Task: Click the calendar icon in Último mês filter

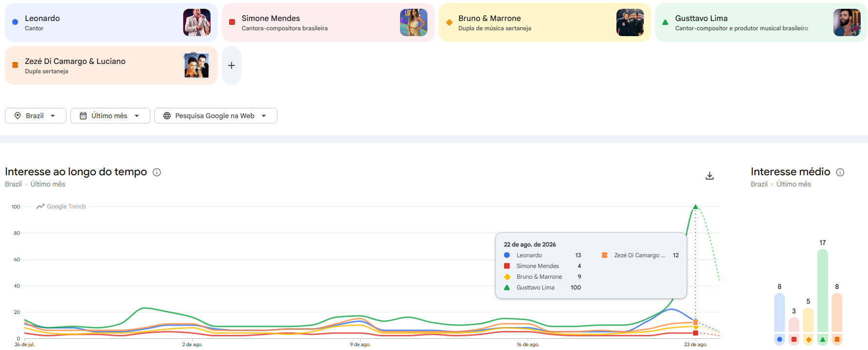Action: pyautogui.click(x=83, y=116)
